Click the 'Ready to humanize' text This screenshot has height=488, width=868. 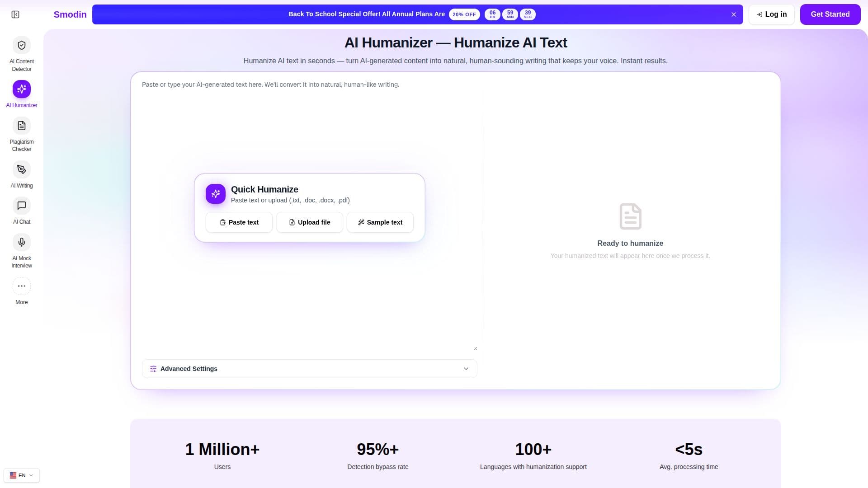coord(630,243)
